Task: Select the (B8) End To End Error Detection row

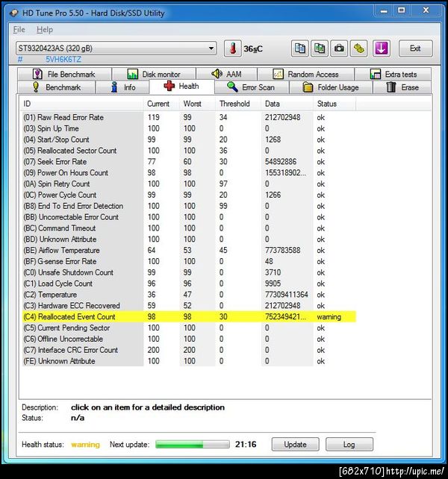Action: point(189,206)
